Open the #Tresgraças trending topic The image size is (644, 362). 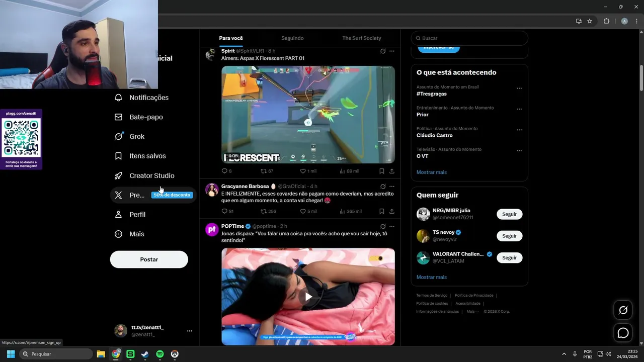[x=432, y=94]
